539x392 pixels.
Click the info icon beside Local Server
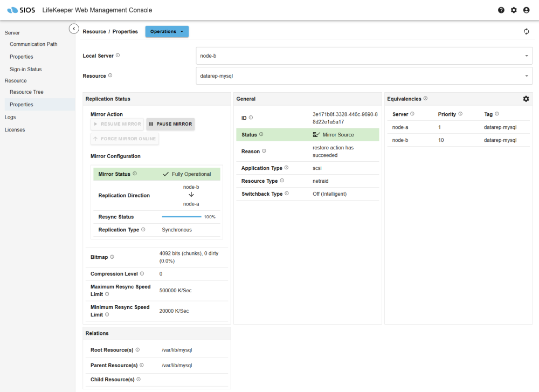pyautogui.click(x=118, y=56)
